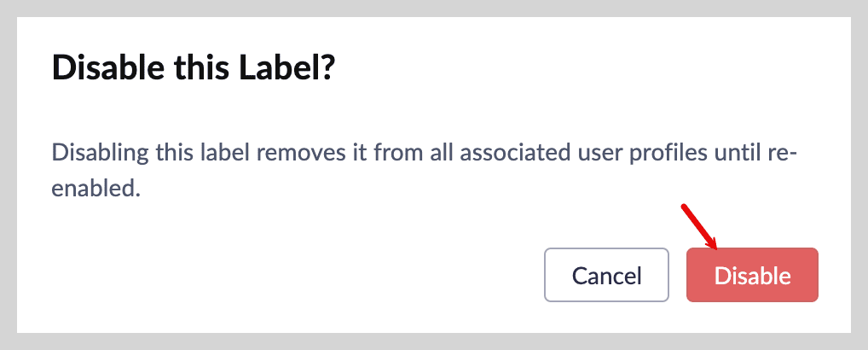Dismiss the dialog with Cancel
Screen dimensions: 868x350
606,275
